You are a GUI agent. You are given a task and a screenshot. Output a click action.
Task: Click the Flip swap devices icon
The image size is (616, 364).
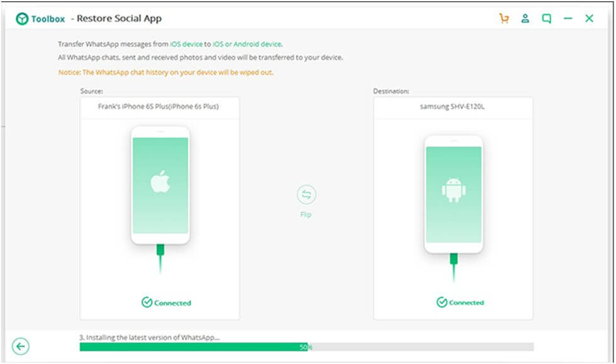coord(306,195)
